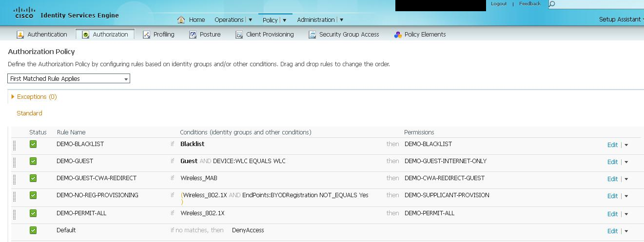The image size is (644, 242).
Task: Click DEMO-CWA-REDIRECT-GUEST permission text
Action: tap(445, 178)
